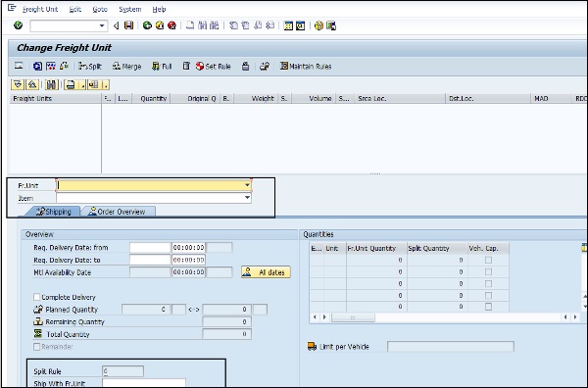Screen dimensions: 588x388
Task: Open the command field dropdown
Action: [x=102, y=25]
